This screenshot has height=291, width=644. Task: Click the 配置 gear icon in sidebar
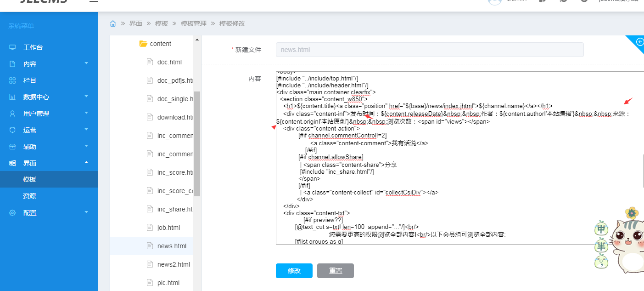coord(12,213)
